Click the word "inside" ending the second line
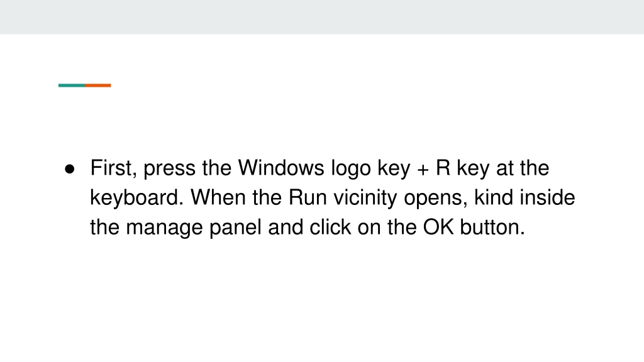 pos(547,197)
